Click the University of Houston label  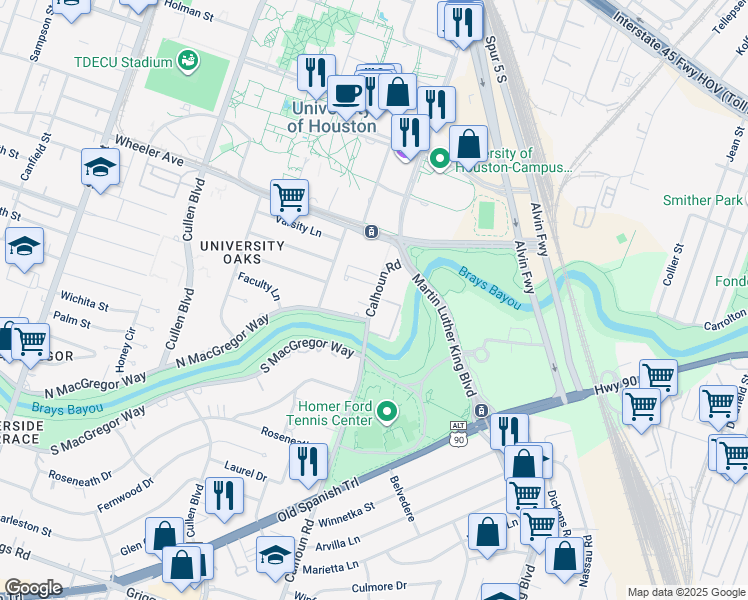(332, 117)
